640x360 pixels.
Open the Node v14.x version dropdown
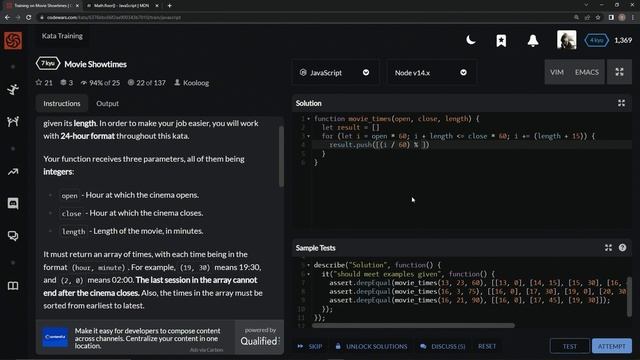431,73
